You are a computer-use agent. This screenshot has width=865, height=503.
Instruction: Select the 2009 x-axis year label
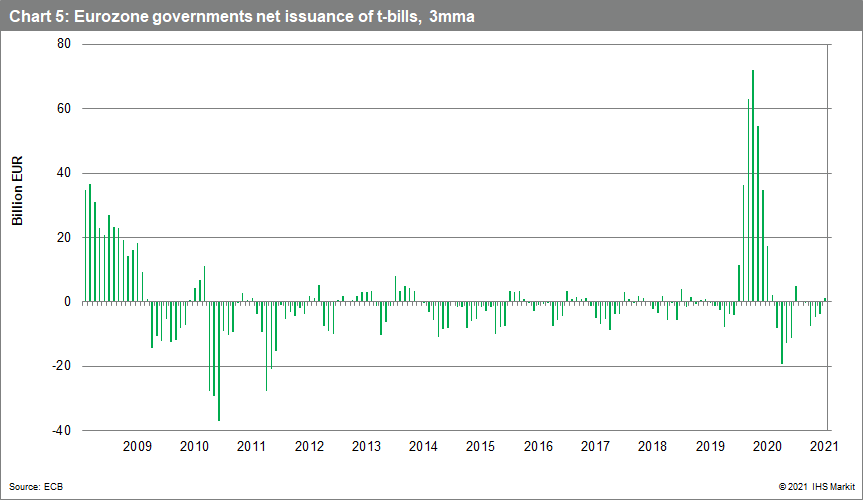(x=136, y=447)
